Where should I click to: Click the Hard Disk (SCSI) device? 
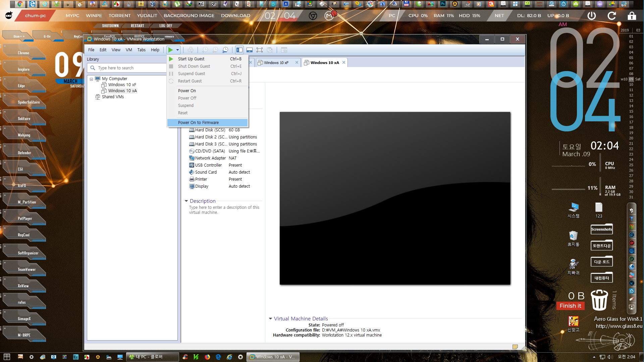point(210,130)
